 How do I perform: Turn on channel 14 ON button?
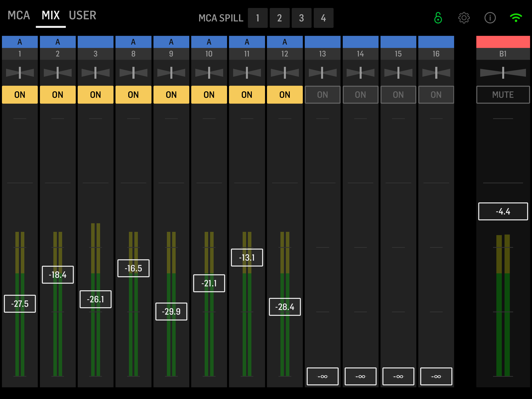360,94
